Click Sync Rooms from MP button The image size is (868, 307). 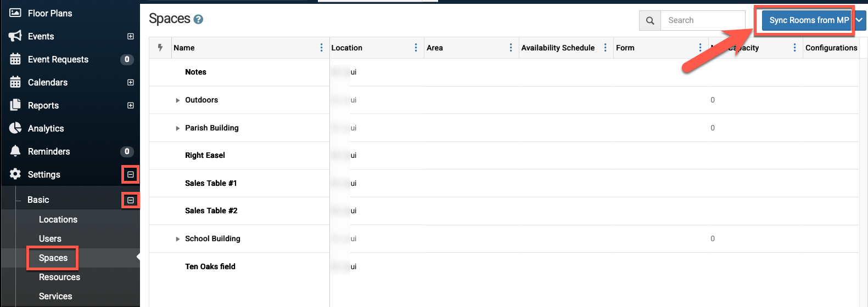pos(807,20)
